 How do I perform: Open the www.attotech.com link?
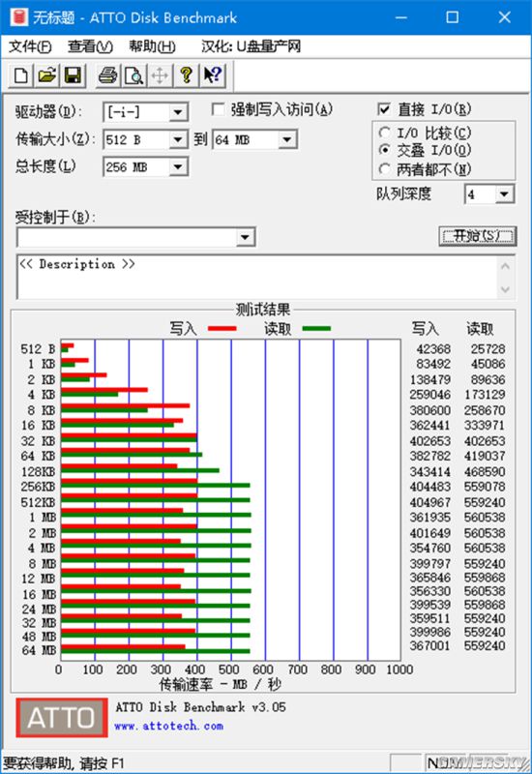point(168,727)
